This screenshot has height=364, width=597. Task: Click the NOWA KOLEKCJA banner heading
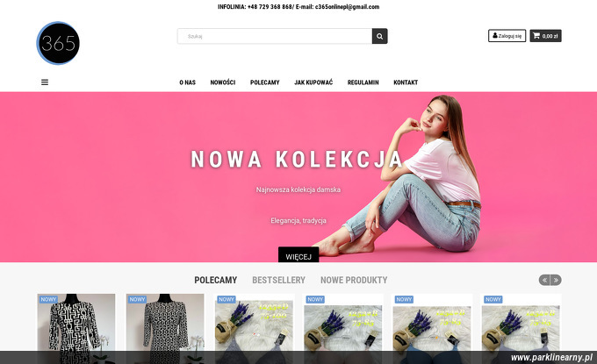[x=297, y=159]
